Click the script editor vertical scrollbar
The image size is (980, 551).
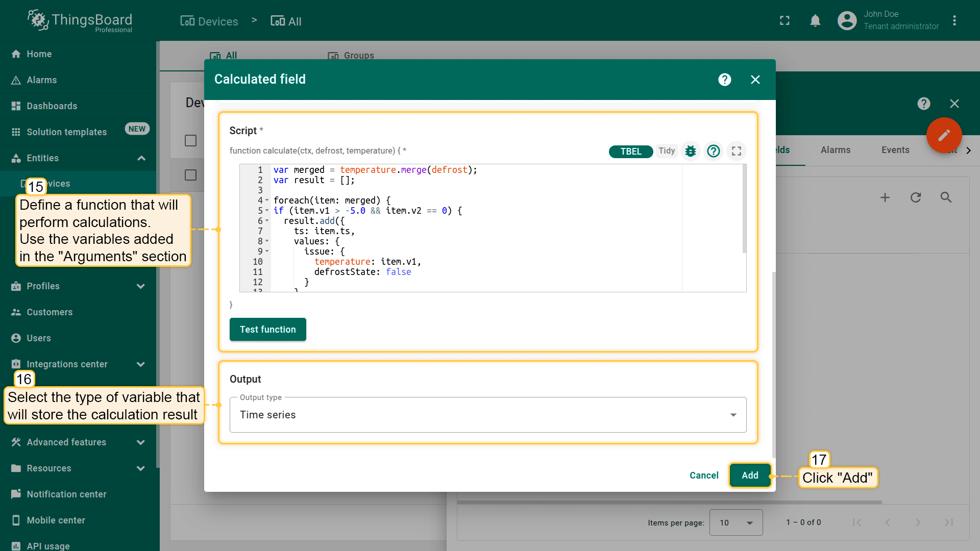point(744,209)
